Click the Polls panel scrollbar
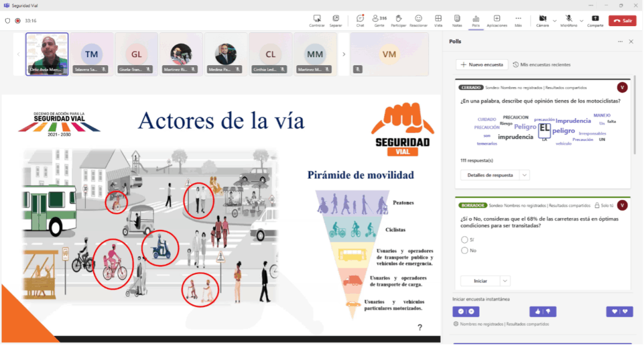 pyautogui.click(x=635, y=115)
